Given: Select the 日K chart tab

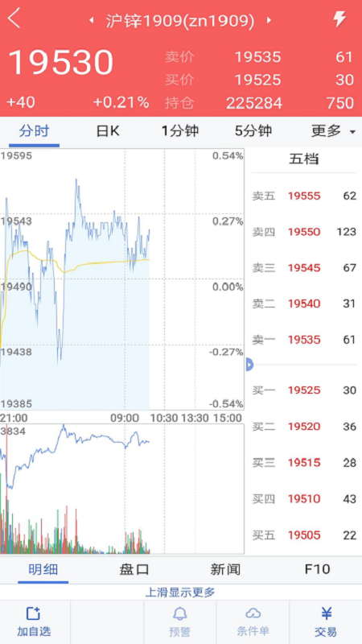Looking at the screenshot, I should (x=108, y=131).
